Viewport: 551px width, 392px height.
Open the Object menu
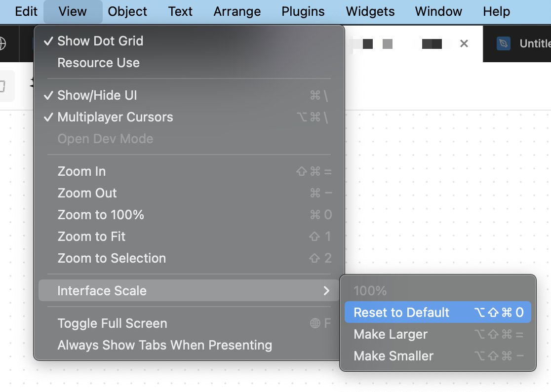click(x=127, y=11)
